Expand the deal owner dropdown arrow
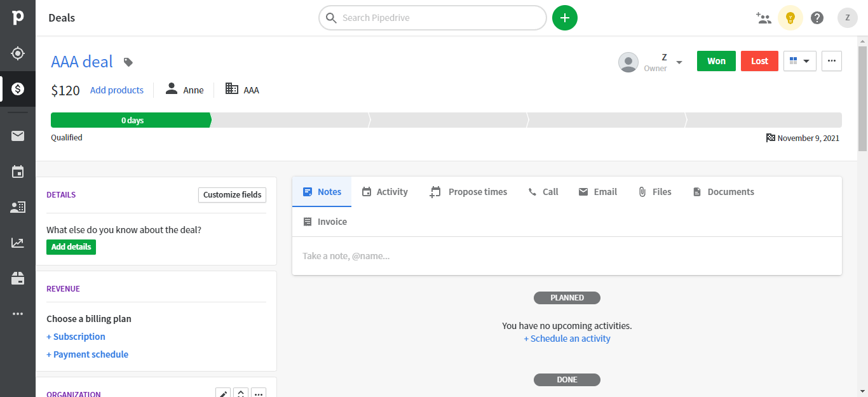The width and height of the screenshot is (868, 397). tap(679, 61)
